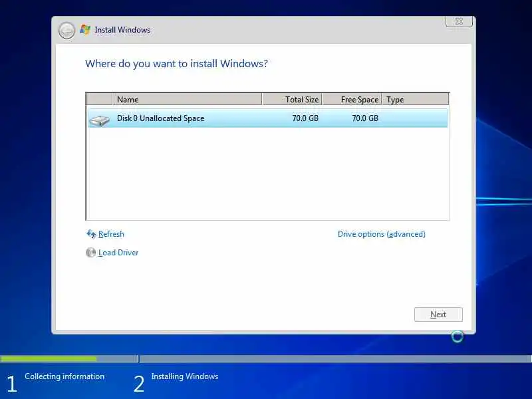Click the "Where do you want to install Windows?" heading
Image resolution: width=532 pixels, height=399 pixels.
[x=176, y=64]
